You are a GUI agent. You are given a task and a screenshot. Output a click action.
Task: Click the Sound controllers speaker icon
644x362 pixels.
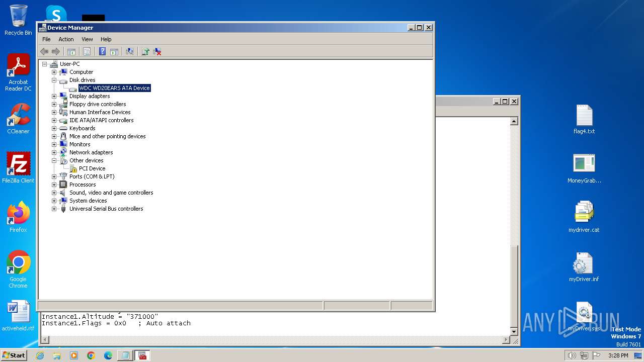click(63, 193)
